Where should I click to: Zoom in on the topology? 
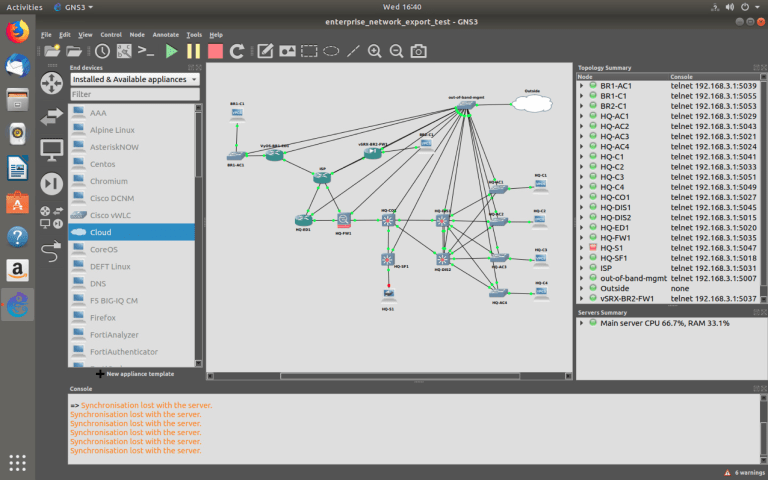375,51
